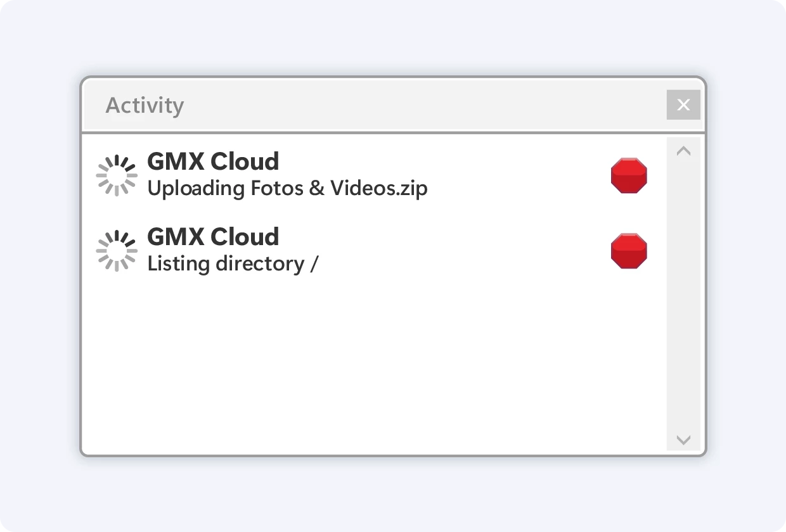The height and width of the screenshot is (532, 786).
Task: Click the scroll down arrow
Action: pyautogui.click(x=683, y=440)
